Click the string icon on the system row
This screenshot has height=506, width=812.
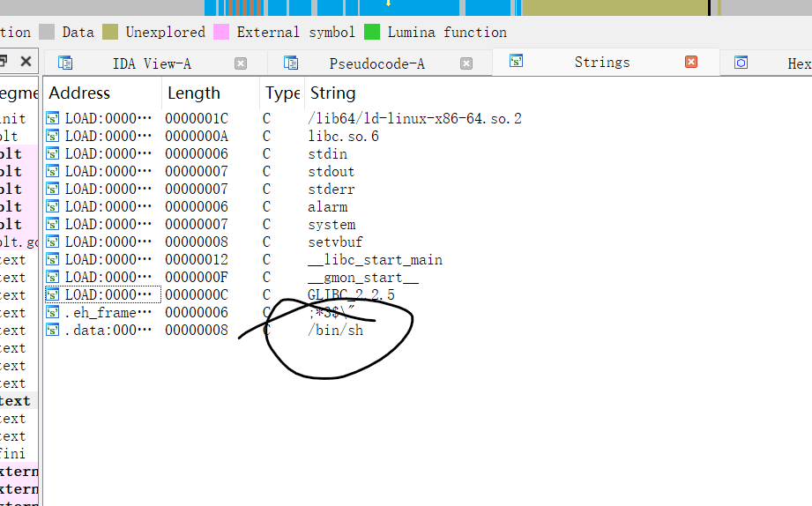(x=53, y=225)
